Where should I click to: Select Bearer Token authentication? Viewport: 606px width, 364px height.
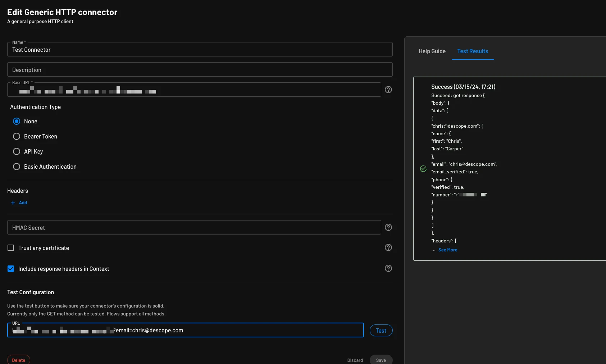point(17,136)
